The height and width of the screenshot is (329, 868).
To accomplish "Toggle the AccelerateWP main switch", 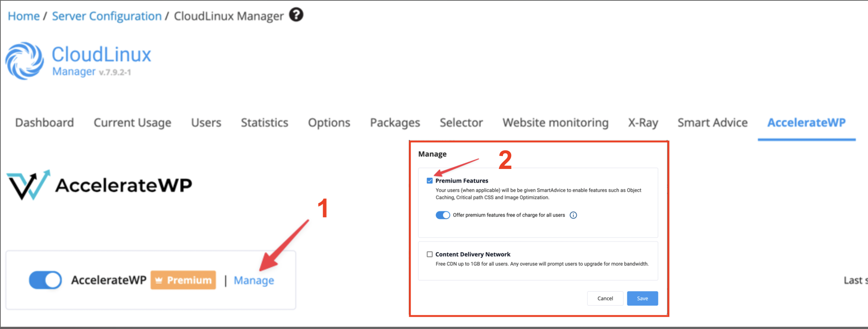I will pyautogui.click(x=45, y=280).
